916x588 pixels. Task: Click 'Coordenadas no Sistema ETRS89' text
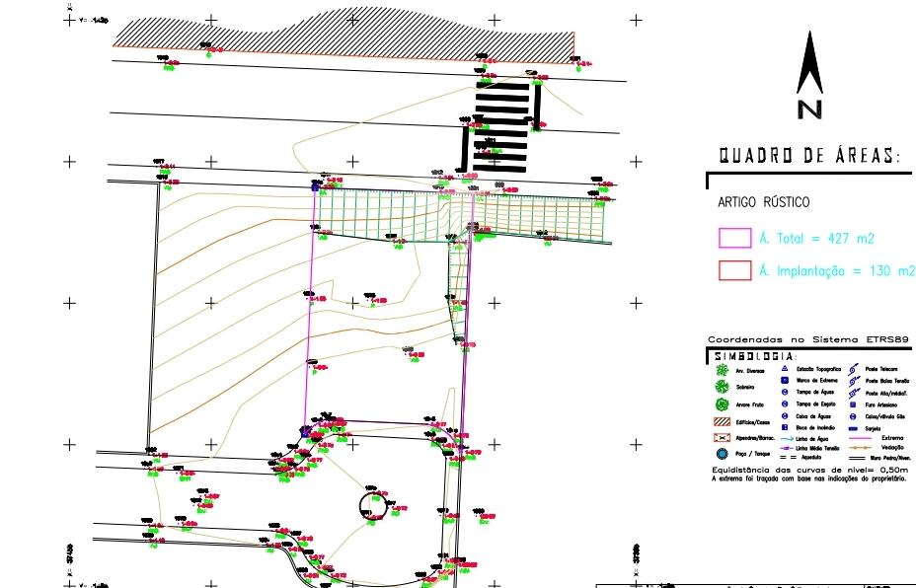pos(808,339)
